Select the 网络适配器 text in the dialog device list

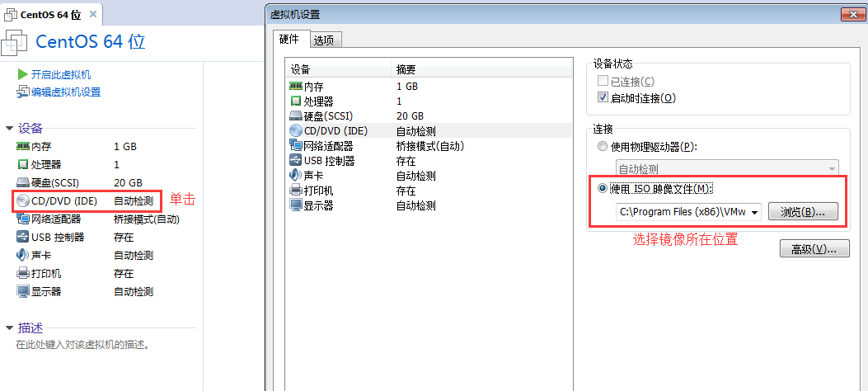(328, 146)
